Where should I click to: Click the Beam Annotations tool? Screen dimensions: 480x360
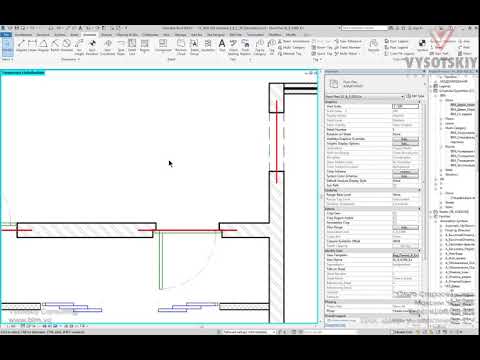pyautogui.click(x=293, y=41)
